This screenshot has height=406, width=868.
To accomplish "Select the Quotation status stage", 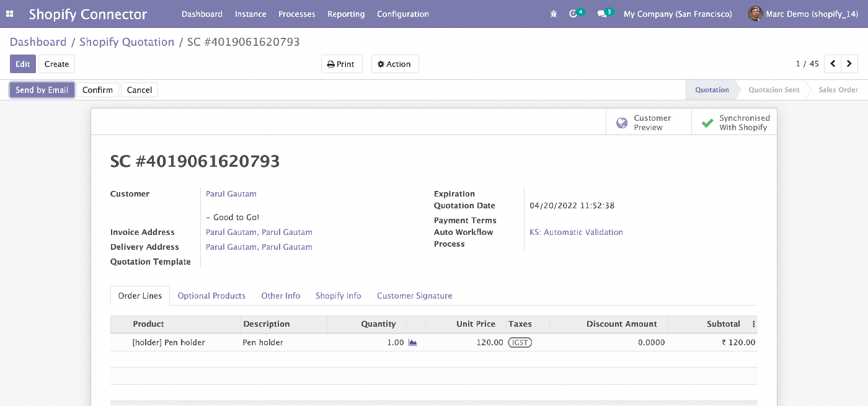I will (x=712, y=90).
